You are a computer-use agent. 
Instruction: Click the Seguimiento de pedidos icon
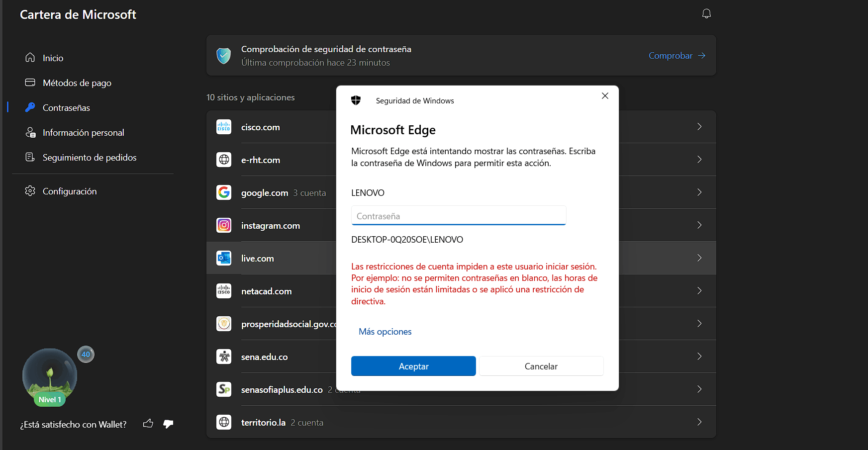click(30, 157)
